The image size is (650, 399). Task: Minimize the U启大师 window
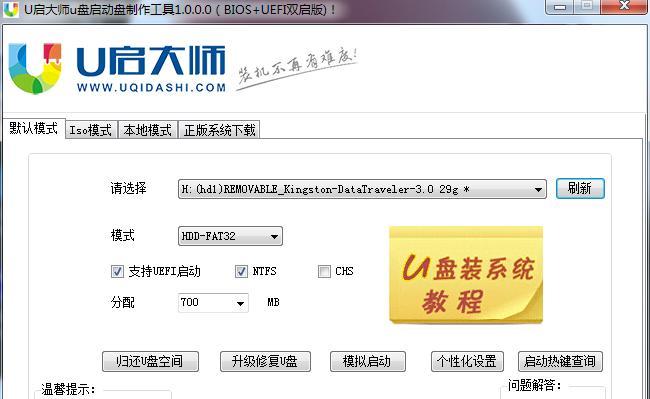tap(560, 7)
